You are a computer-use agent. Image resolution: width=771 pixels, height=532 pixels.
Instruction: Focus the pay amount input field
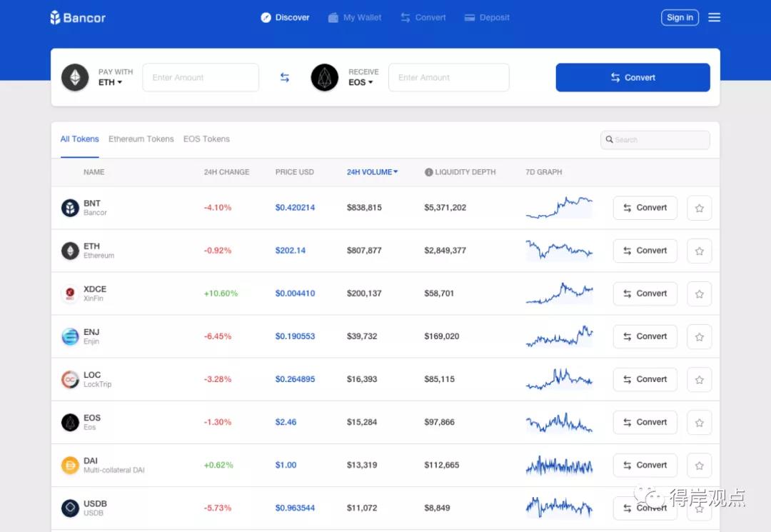201,77
